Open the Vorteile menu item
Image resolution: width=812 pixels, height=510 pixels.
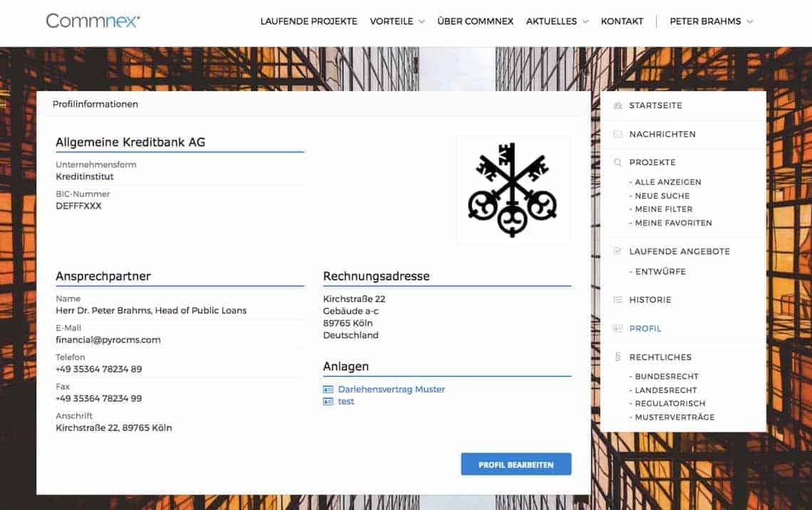(392, 21)
